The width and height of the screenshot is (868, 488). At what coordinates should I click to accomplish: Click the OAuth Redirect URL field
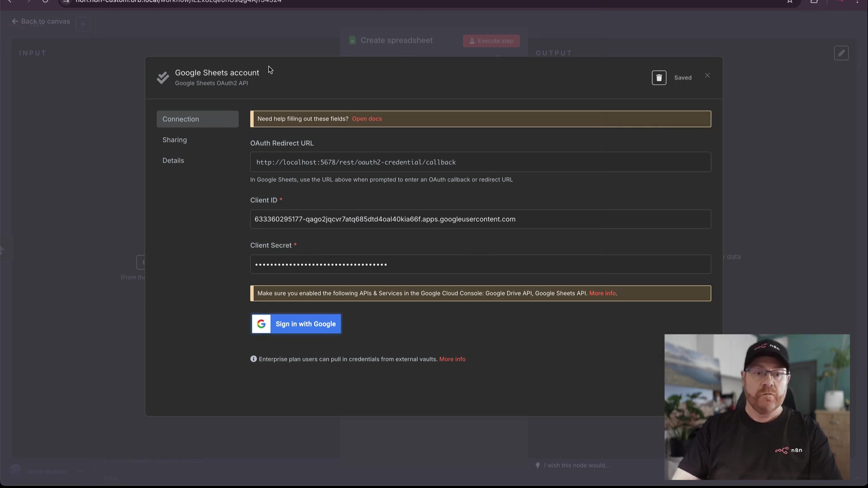pyautogui.click(x=480, y=162)
